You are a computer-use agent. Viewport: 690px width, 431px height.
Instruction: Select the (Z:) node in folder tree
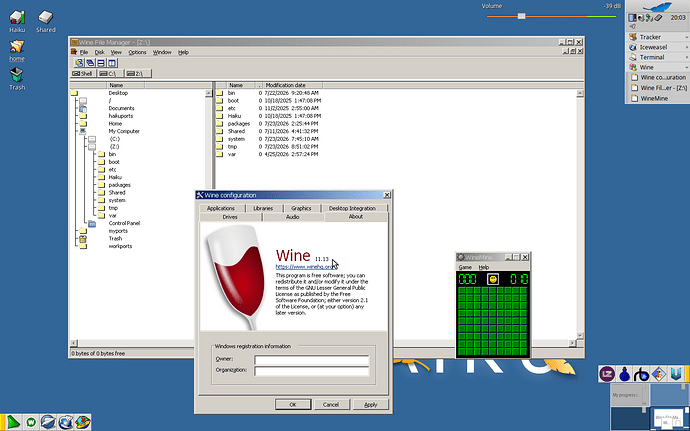coord(114,147)
